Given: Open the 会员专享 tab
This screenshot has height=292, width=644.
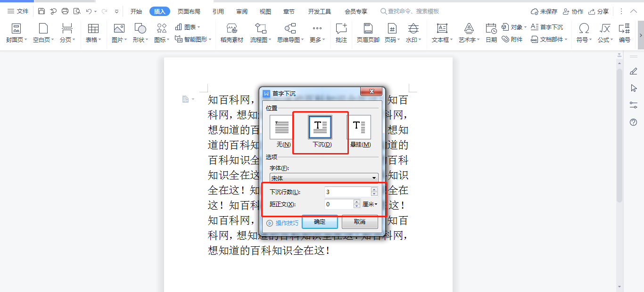Looking at the screenshot, I should [x=356, y=11].
